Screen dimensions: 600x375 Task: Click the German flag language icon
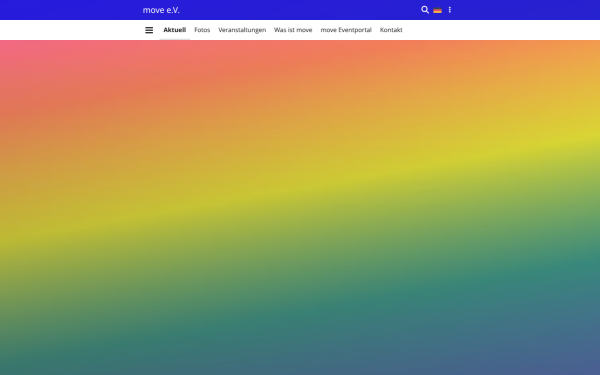coord(437,10)
